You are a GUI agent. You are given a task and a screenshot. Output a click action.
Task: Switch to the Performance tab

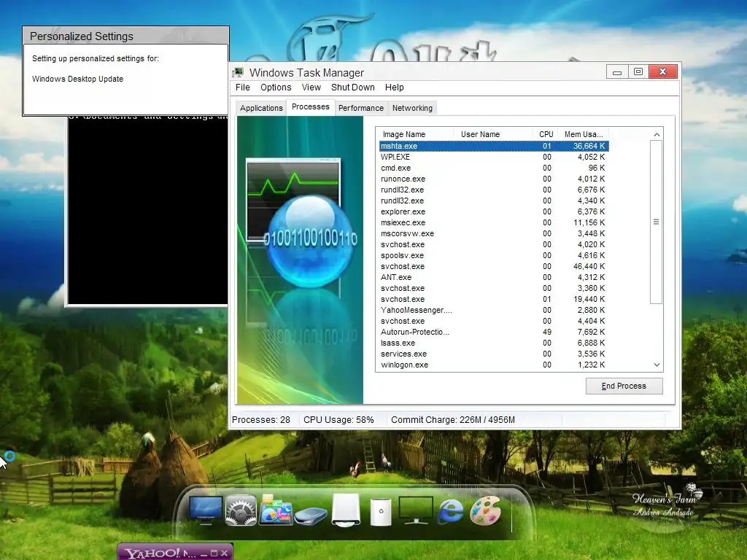pyautogui.click(x=360, y=108)
